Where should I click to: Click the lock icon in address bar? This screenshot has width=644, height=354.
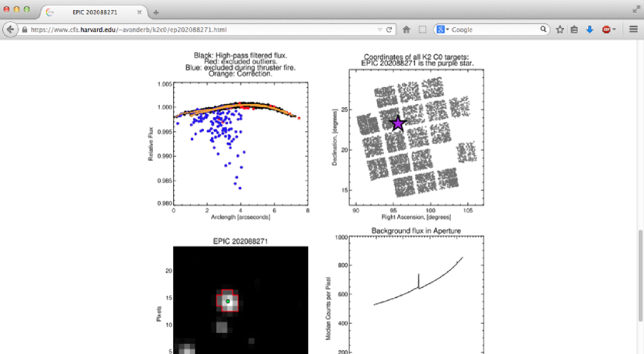(x=25, y=29)
